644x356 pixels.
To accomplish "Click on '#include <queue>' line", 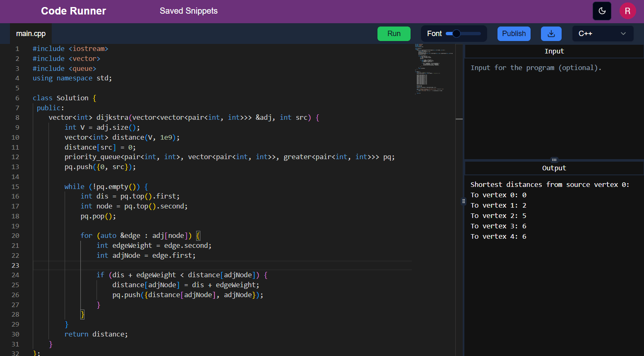I will 65,68.
